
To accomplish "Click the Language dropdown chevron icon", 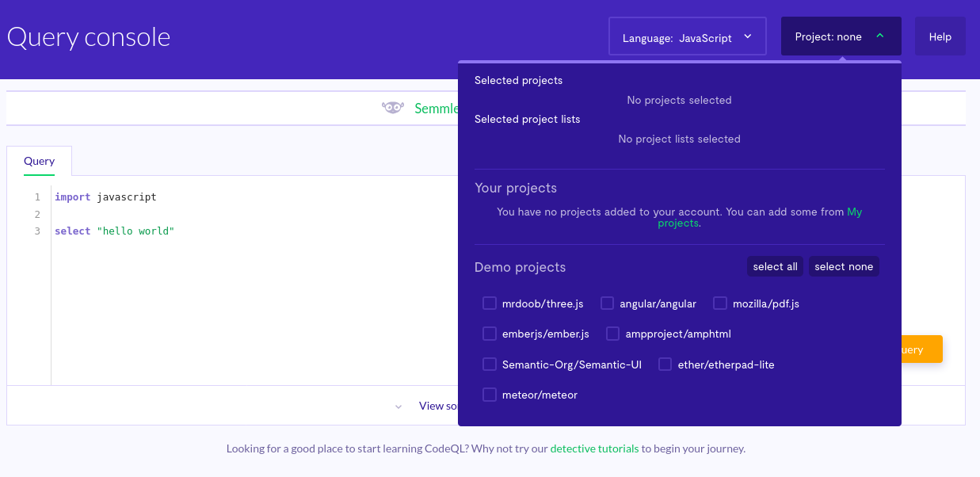I will point(748,36).
